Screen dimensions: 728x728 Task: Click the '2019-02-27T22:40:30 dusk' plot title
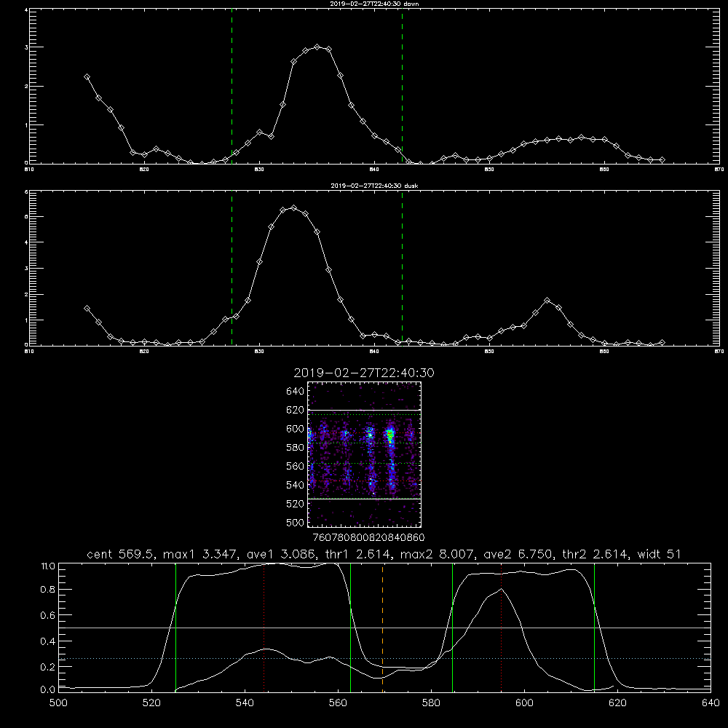374,186
